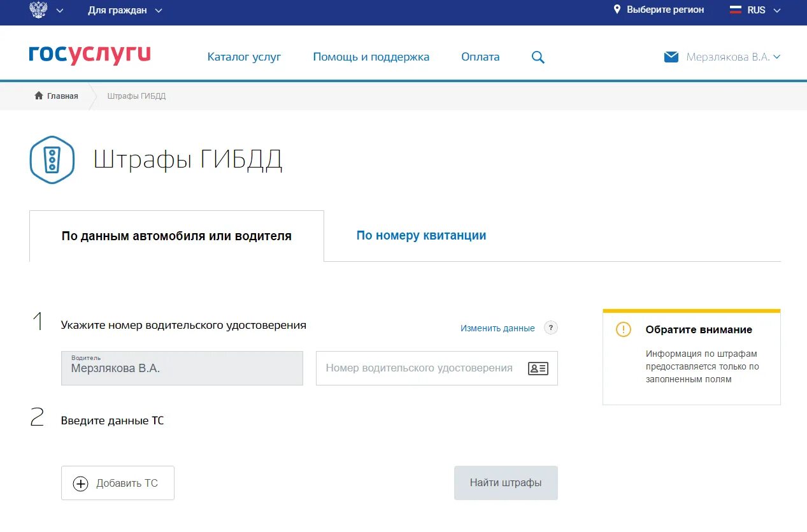
Task: Click the traffic light hexagon icon
Action: pos(52,160)
